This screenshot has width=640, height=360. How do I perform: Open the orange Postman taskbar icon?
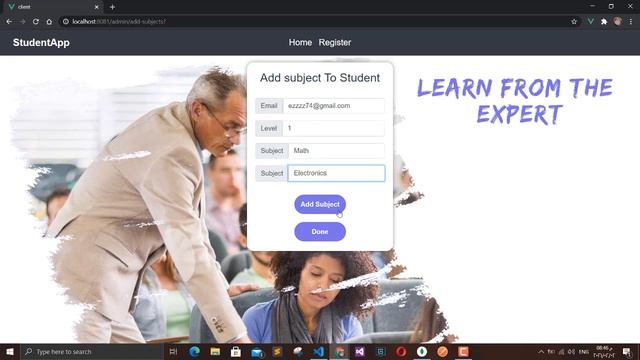point(442,351)
